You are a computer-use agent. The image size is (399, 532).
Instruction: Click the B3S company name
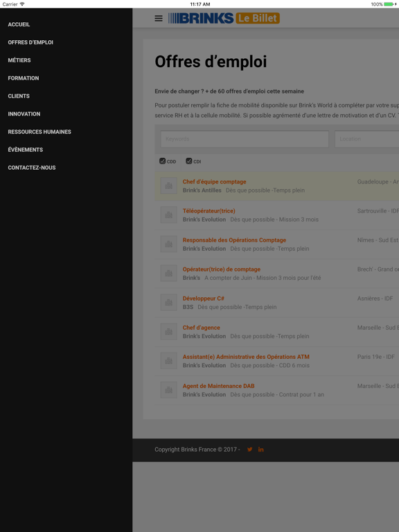[x=188, y=307]
